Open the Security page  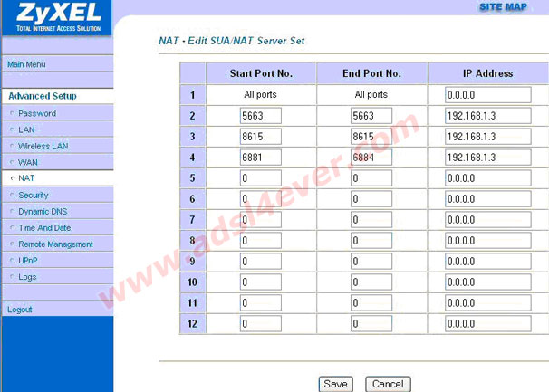tap(34, 195)
